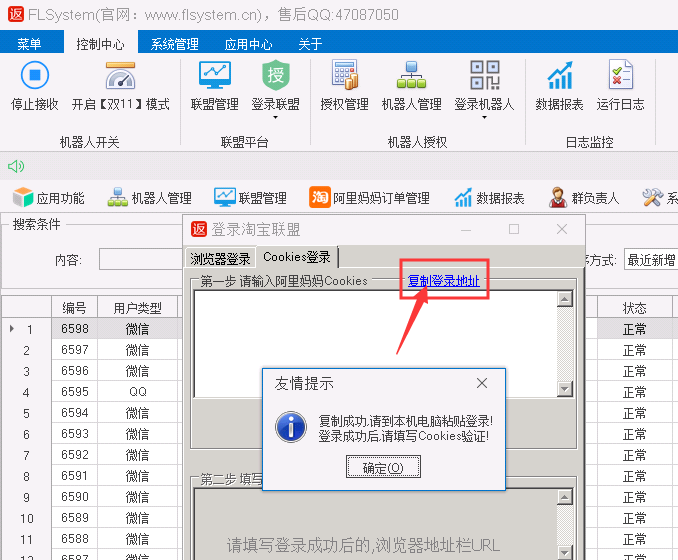The height and width of the screenshot is (560, 678).
Task: Click the 登录机器人 QR code icon
Action: [x=485, y=75]
